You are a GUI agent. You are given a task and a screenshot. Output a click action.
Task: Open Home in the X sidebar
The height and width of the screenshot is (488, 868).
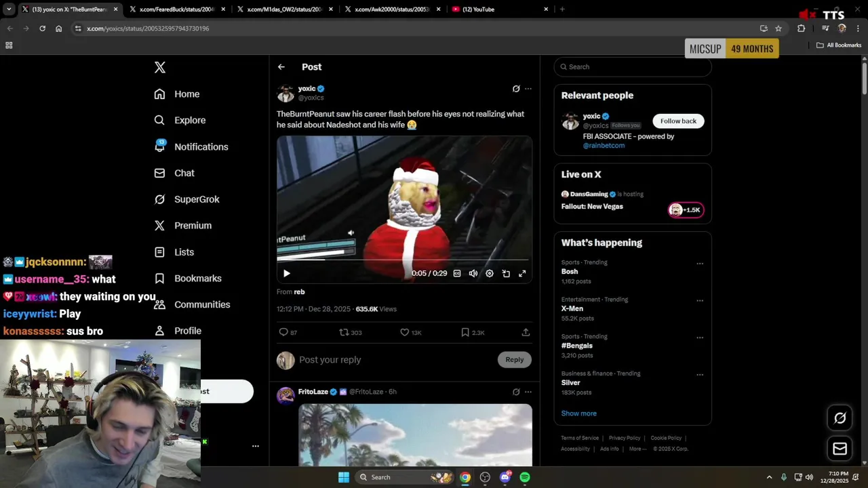pos(177,94)
